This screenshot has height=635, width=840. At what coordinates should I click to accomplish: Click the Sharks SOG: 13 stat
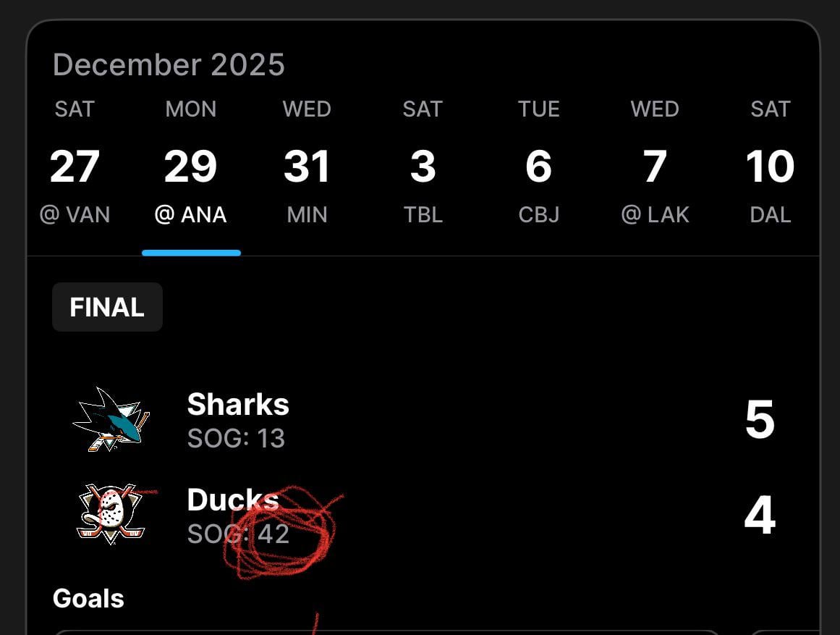click(237, 438)
